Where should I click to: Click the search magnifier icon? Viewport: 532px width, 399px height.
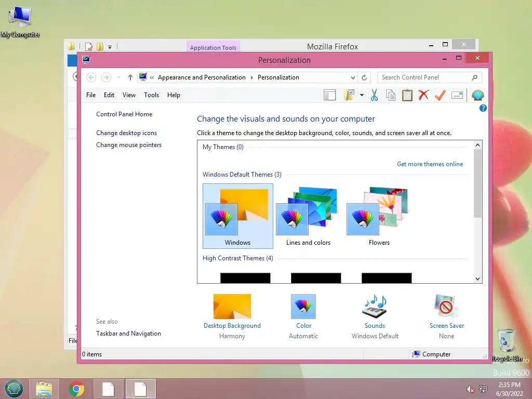click(x=475, y=78)
